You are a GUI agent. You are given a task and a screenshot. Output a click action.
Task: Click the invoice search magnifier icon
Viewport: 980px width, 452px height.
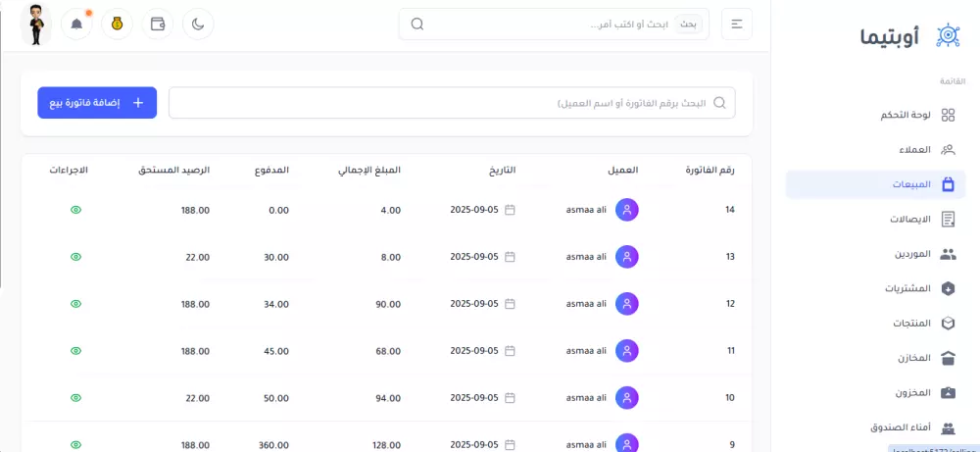(x=719, y=103)
